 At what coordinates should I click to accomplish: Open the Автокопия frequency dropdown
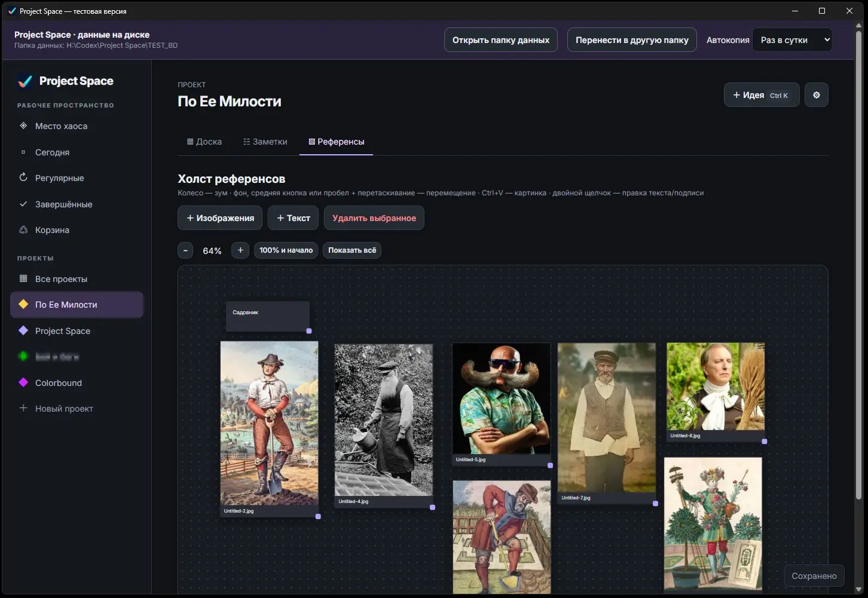792,40
